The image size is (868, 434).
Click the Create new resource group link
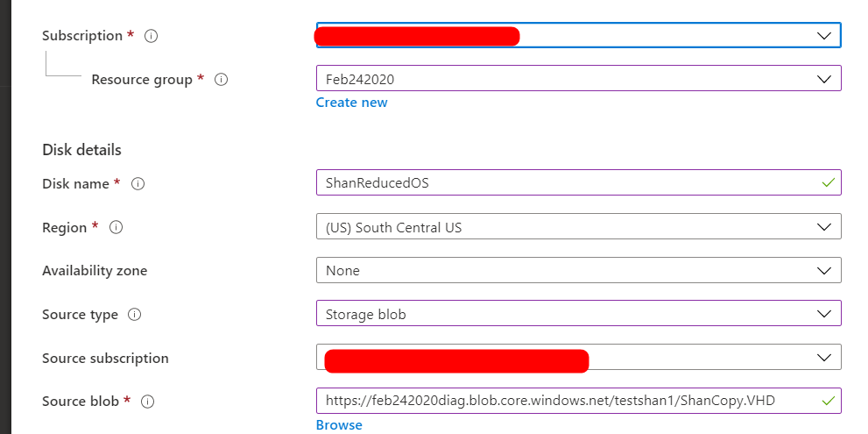tap(351, 103)
